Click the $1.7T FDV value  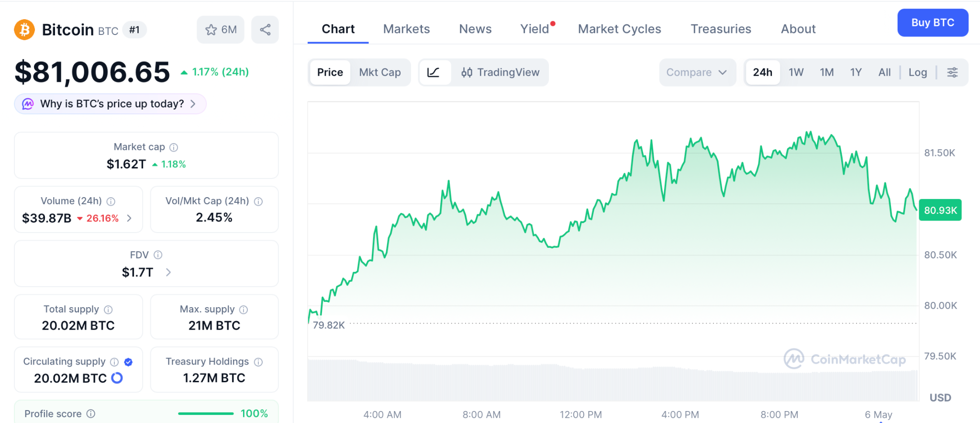point(138,272)
